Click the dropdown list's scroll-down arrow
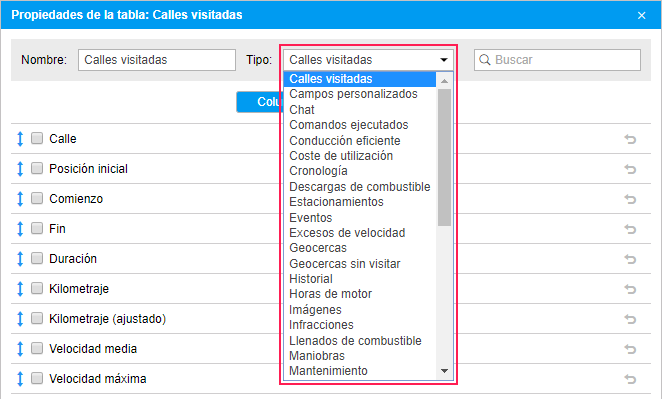Image resolution: width=662 pixels, height=399 pixels. click(444, 371)
